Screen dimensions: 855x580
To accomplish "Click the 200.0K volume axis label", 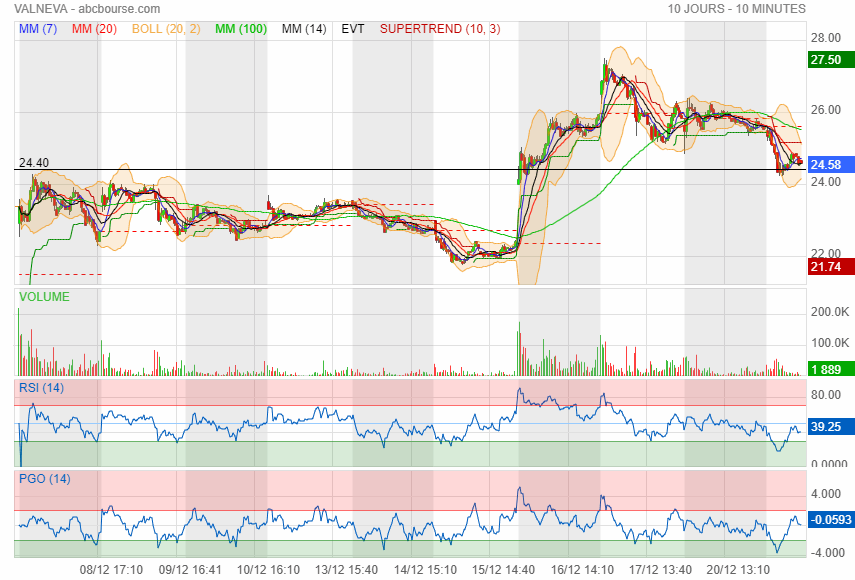I will tap(830, 312).
